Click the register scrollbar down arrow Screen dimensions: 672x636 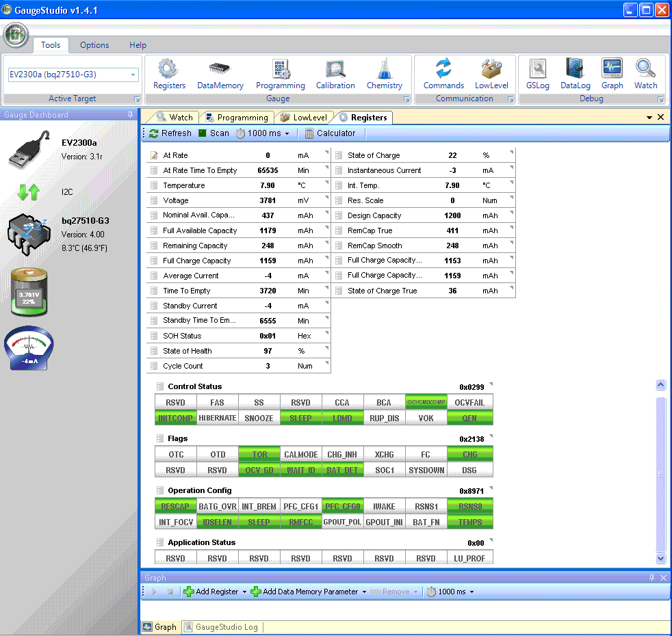point(660,558)
